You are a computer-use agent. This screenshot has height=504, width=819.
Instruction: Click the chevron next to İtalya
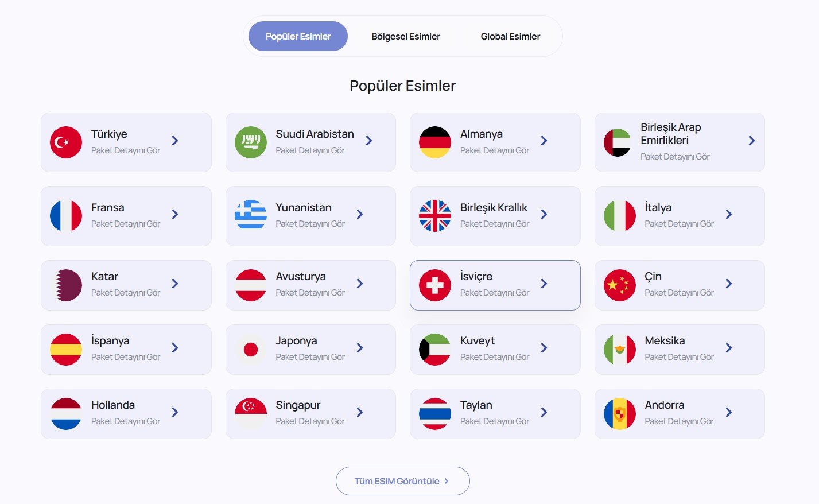click(x=729, y=214)
